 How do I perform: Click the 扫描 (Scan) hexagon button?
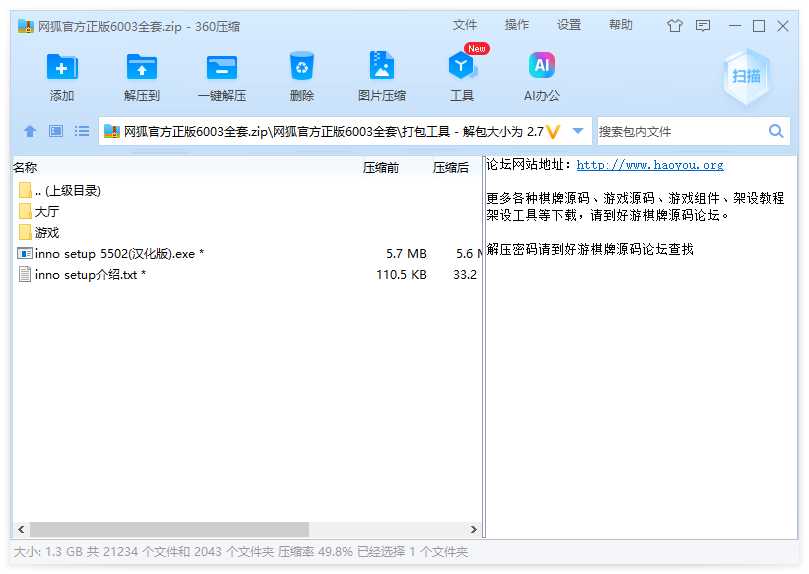pyautogui.click(x=746, y=77)
